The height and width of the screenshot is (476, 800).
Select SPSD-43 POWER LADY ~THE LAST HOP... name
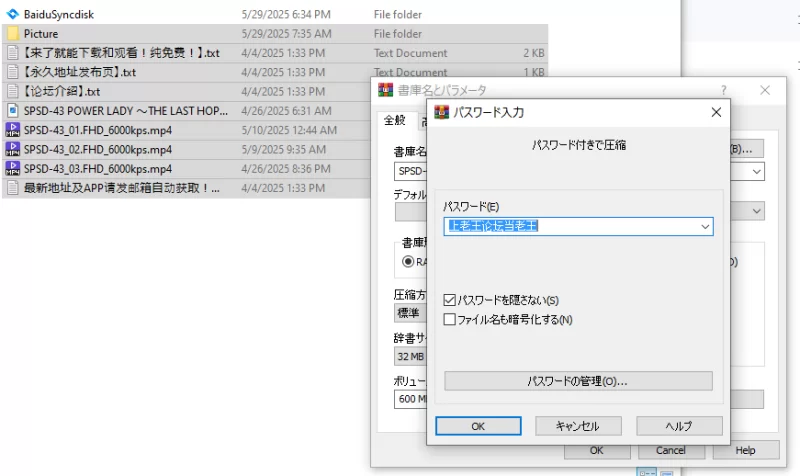126,111
